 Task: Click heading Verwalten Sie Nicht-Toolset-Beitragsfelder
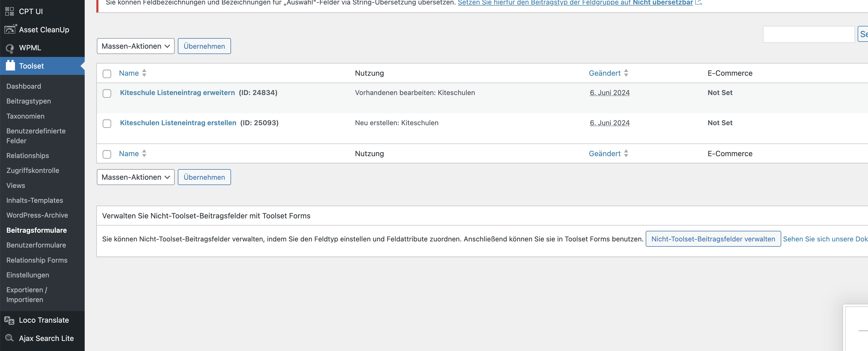(x=206, y=216)
